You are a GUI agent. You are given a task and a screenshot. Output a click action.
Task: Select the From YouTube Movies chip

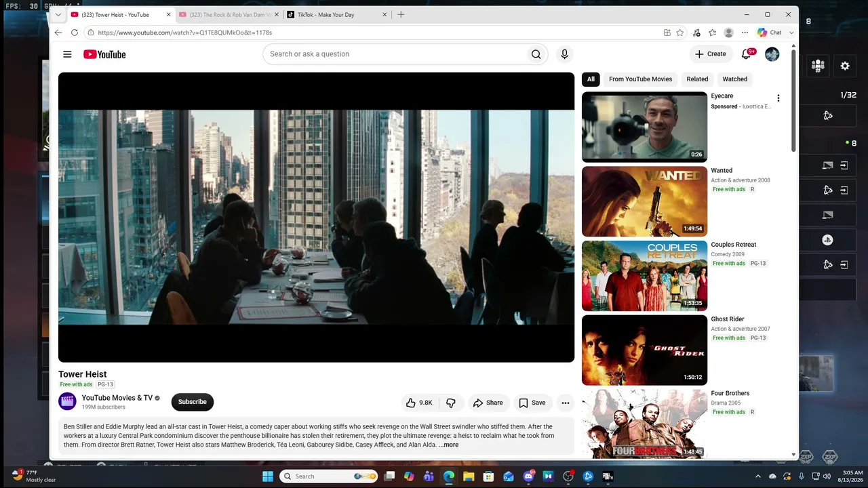(640, 79)
